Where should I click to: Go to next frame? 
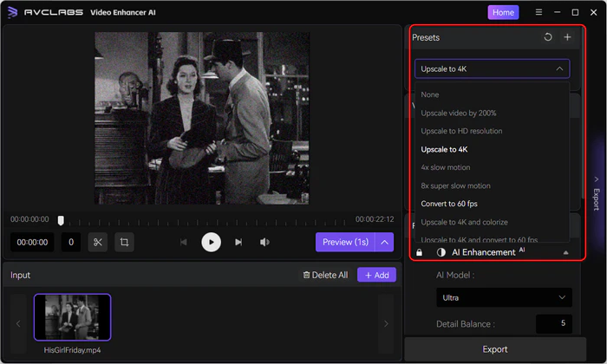(x=238, y=242)
